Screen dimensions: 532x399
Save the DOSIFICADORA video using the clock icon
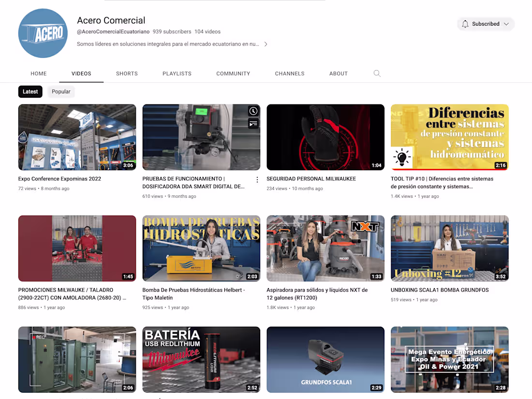coord(253,111)
